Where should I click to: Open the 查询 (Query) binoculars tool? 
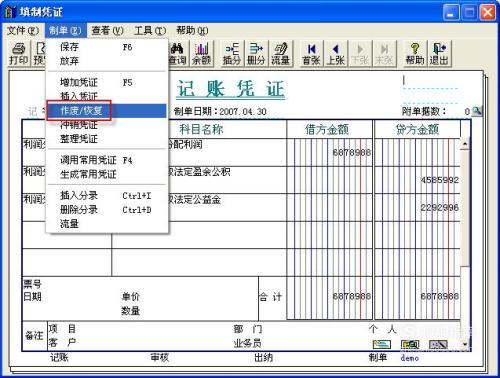click(177, 54)
